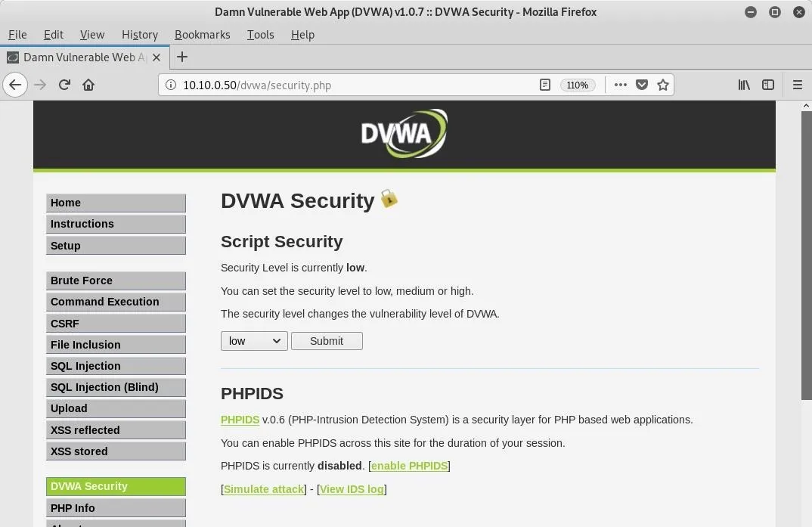Select the Damn Vulnerable Web App tab
Image resolution: width=812 pixels, height=527 pixels.
coord(84,57)
